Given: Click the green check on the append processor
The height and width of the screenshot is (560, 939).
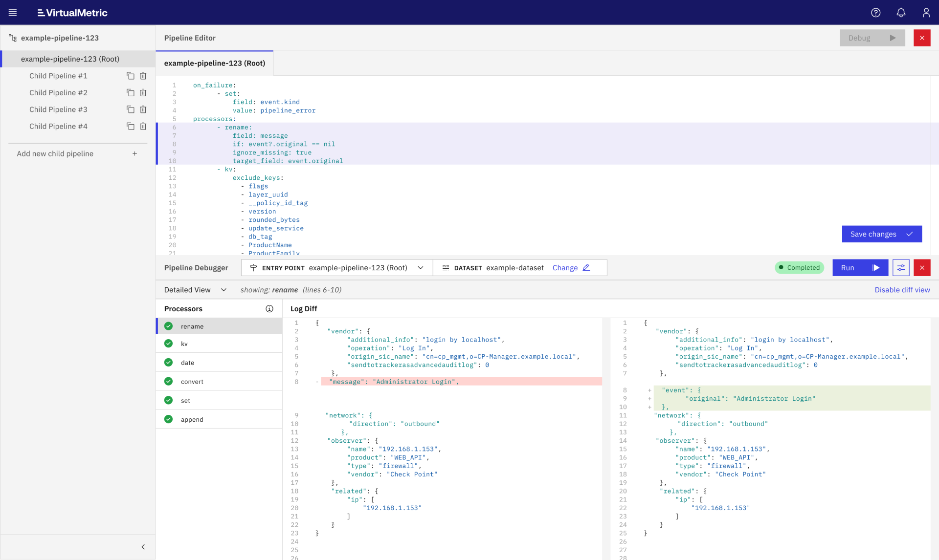Looking at the screenshot, I should pyautogui.click(x=169, y=419).
